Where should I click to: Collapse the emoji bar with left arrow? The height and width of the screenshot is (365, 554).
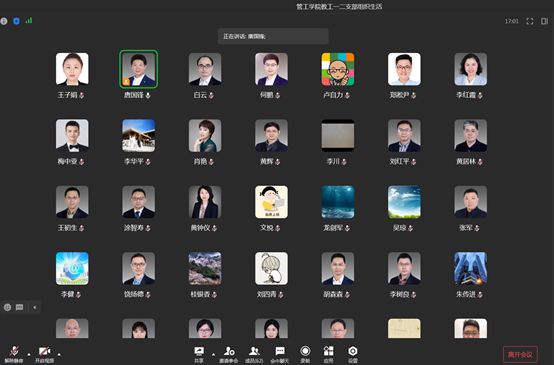tap(35, 307)
